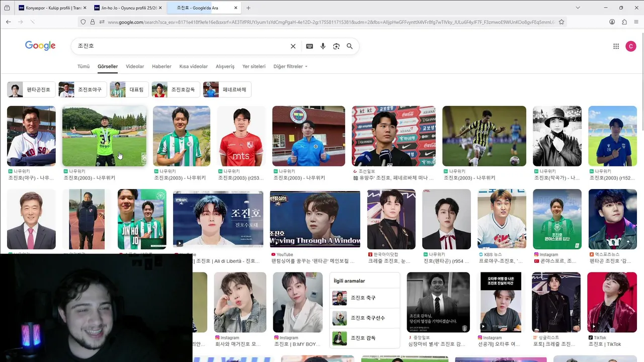Select the Videolar search tab
Image resolution: width=644 pixels, height=362 pixels.
coord(135,66)
